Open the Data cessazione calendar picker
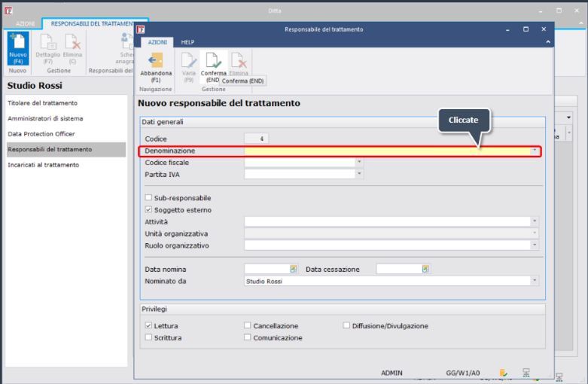This screenshot has height=384, width=588. [x=425, y=269]
